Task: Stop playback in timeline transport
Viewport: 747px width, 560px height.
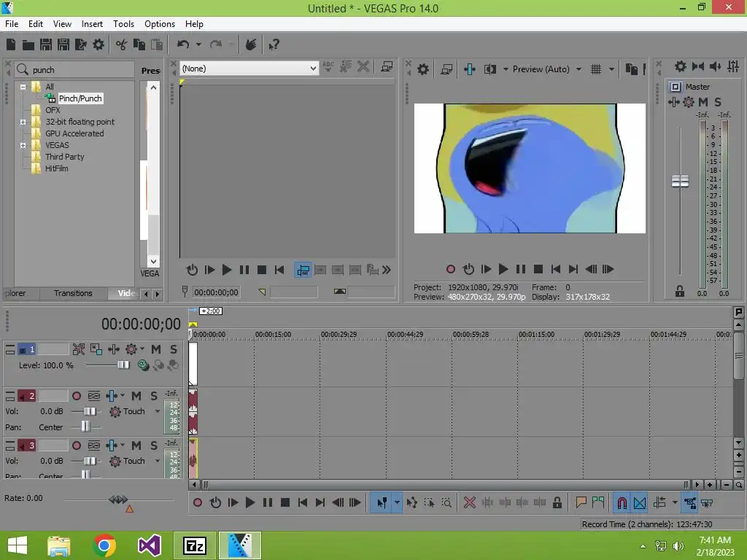Action: [285, 502]
